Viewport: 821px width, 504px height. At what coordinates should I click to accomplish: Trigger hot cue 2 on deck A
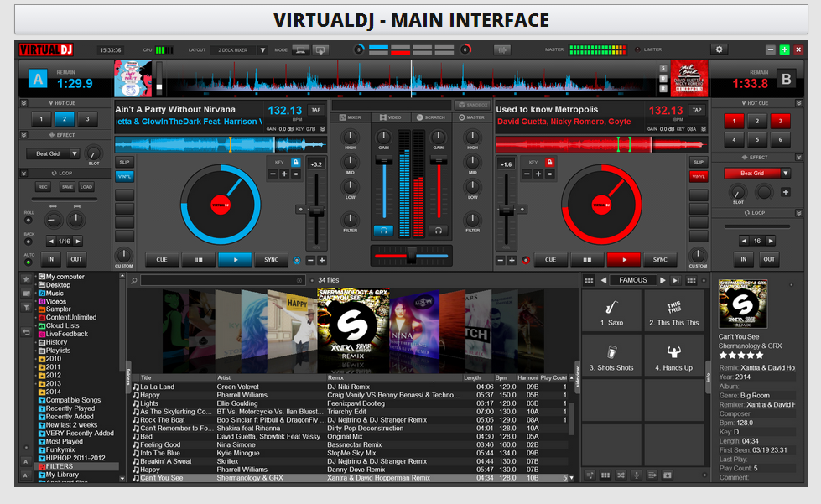[65, 119]
